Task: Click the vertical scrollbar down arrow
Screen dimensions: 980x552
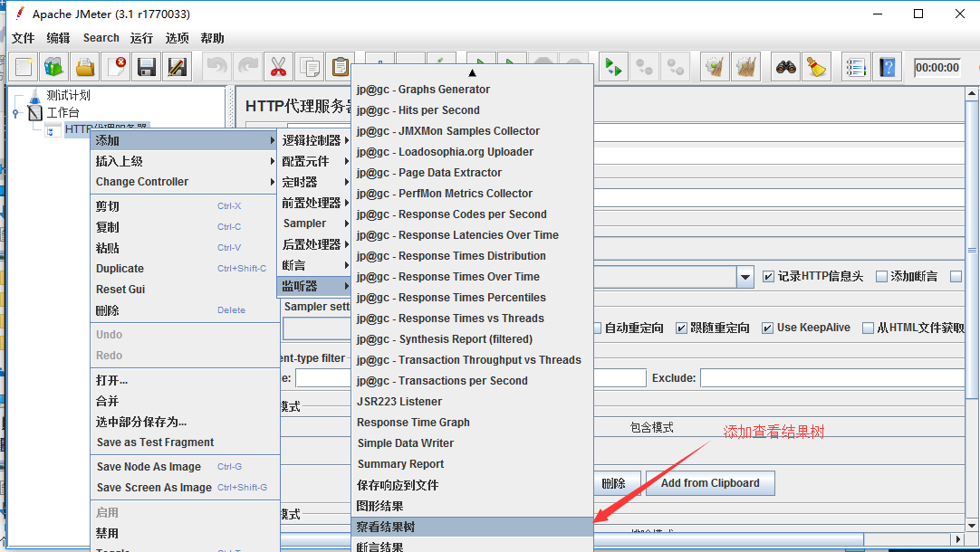Action: point(972,526)
